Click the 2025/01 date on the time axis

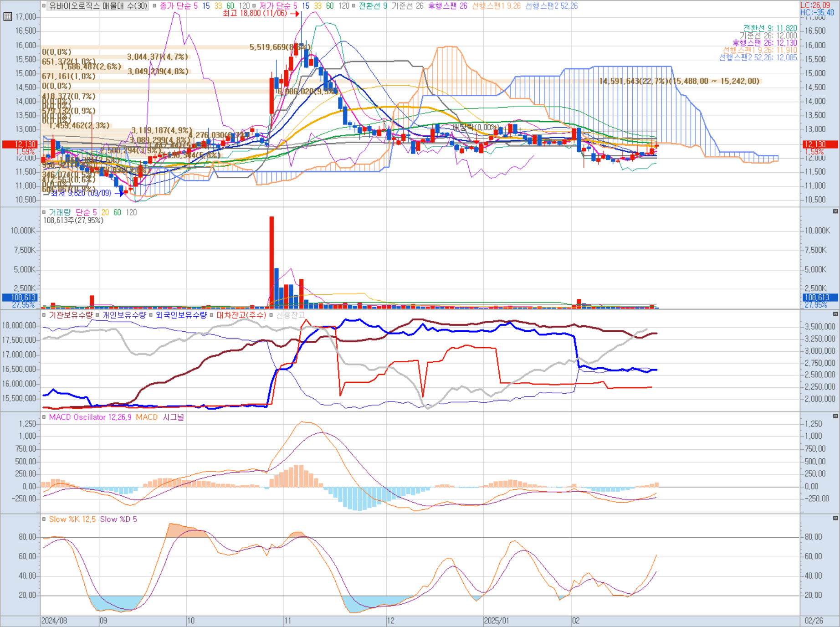coord(497,621)
